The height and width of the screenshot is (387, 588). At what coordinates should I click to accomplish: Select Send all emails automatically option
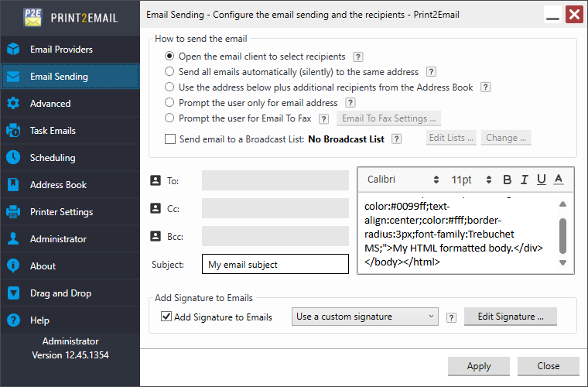tap(169, 72)
